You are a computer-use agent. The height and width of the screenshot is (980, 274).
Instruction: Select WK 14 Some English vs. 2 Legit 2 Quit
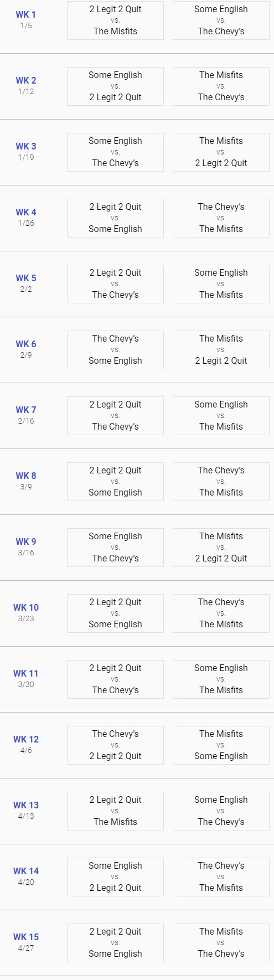pyautogui.click(x=115, y=877)
